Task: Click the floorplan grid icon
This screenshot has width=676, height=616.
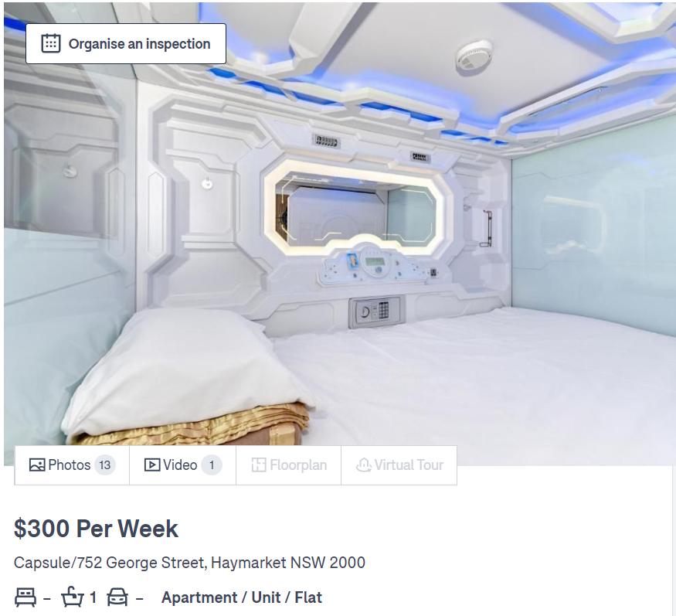Action: [259, 465]
